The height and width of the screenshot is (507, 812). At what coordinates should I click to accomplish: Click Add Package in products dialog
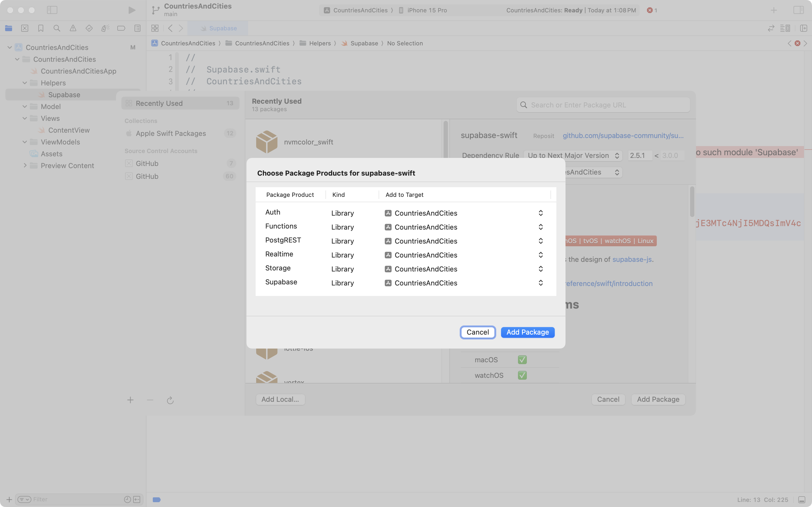point(527,332)
